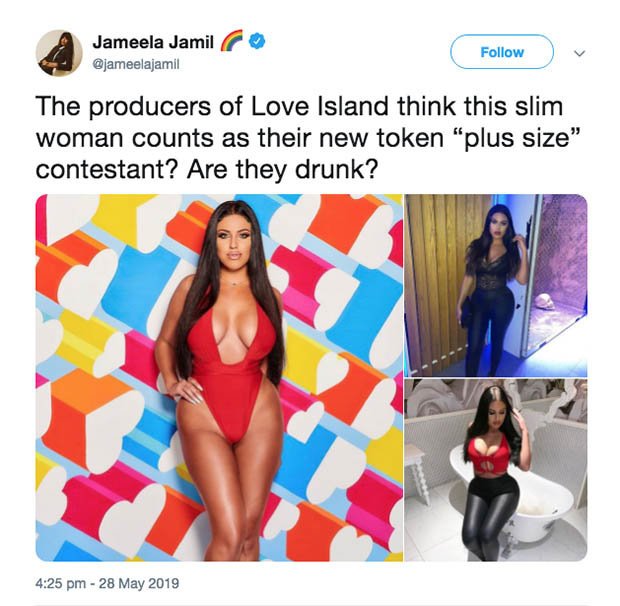Click the red swimsuit in the large photo
Screen dimensions: 620x606
point(231,364)
